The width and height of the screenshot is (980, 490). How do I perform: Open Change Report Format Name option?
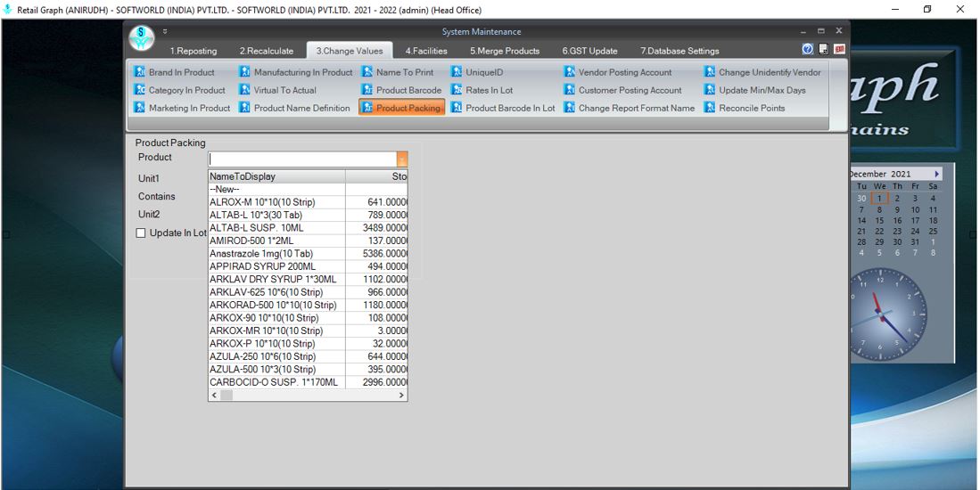pos(630,108)
